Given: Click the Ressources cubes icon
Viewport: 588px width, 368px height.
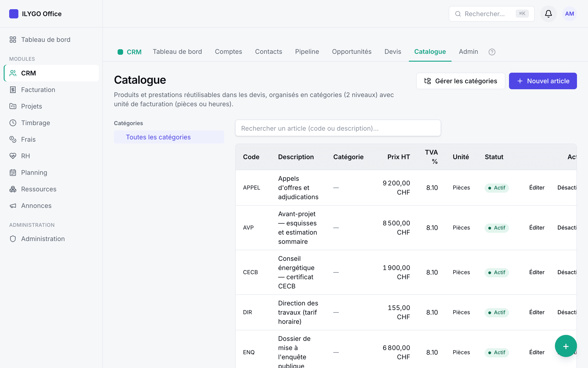Looking at the screenshot, I should tap(13, 189).
